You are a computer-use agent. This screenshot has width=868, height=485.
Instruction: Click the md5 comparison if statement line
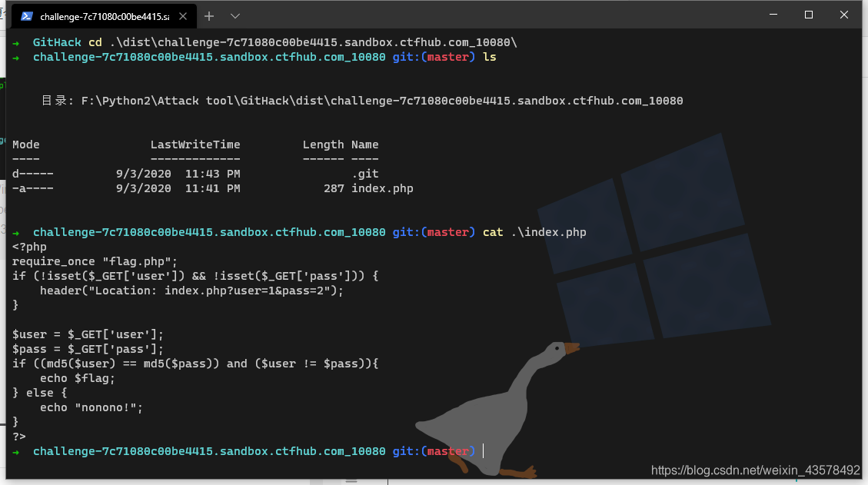(x=195, y=364)
